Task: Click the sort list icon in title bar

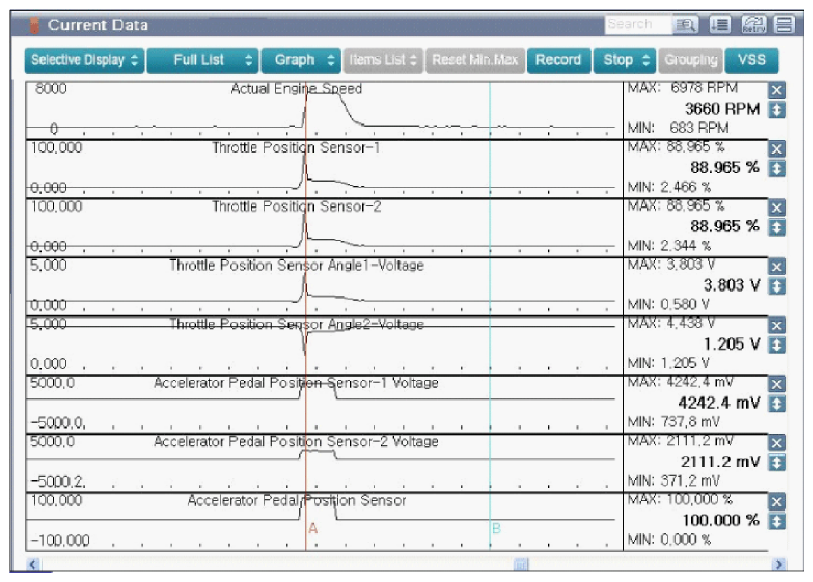Action: tap(720, 25)
